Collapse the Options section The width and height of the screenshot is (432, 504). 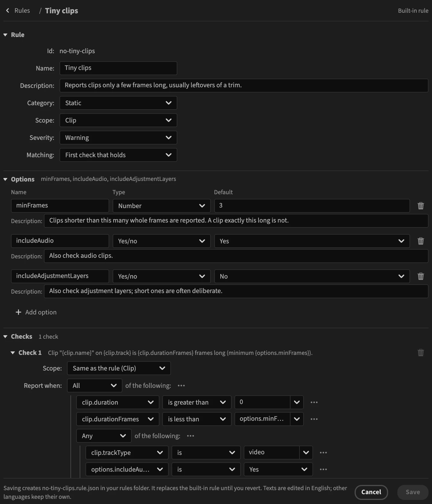pyautogui.click(x=5, y=179)
